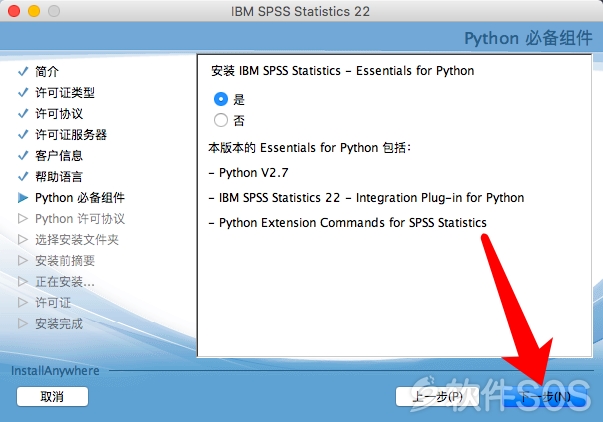Click the 正在安装... step label
The height and width of the screenshot is (422, 603).
[x=65, y=282]
